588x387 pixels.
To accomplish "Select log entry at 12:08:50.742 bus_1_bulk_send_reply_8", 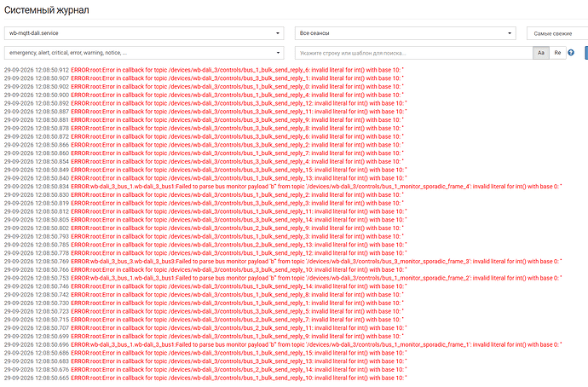I will click(x=204, y=295).
